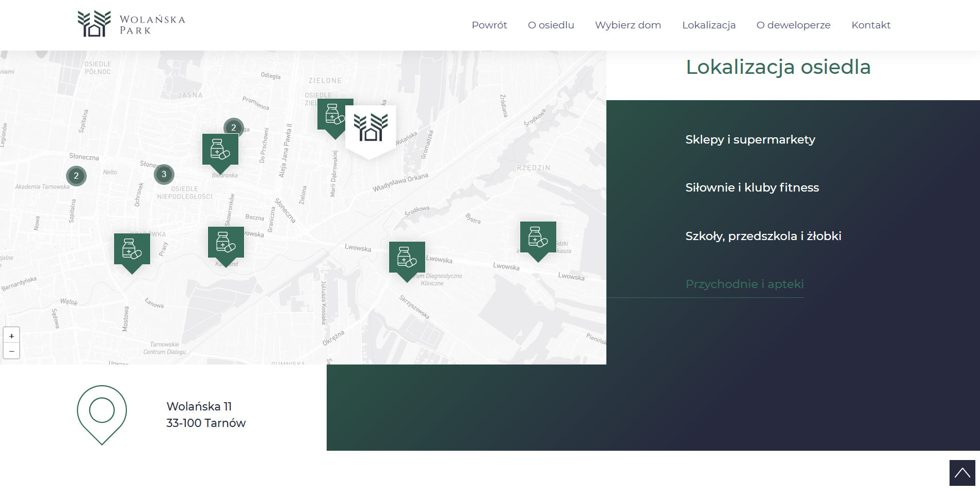Image resolution: width=980 pixels, height=491 pixels.
Task: Click the location pin icon by address
Action: [102, 415]
